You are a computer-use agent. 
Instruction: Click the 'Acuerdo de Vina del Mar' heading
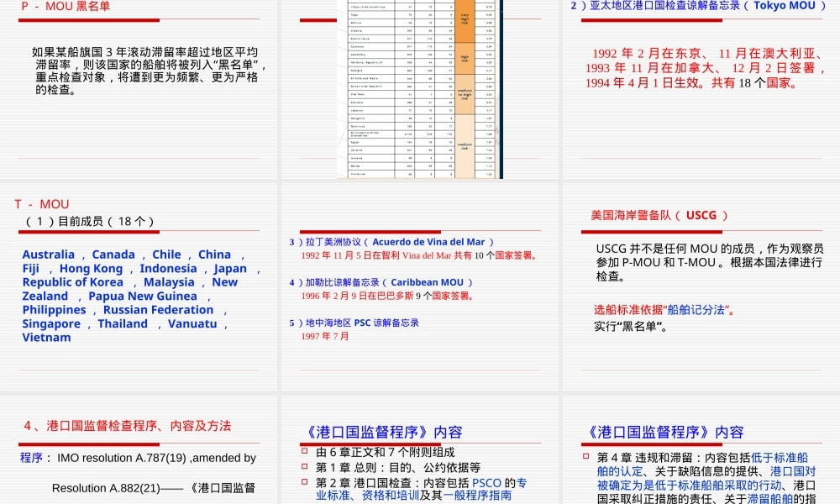tap(391, 242)
